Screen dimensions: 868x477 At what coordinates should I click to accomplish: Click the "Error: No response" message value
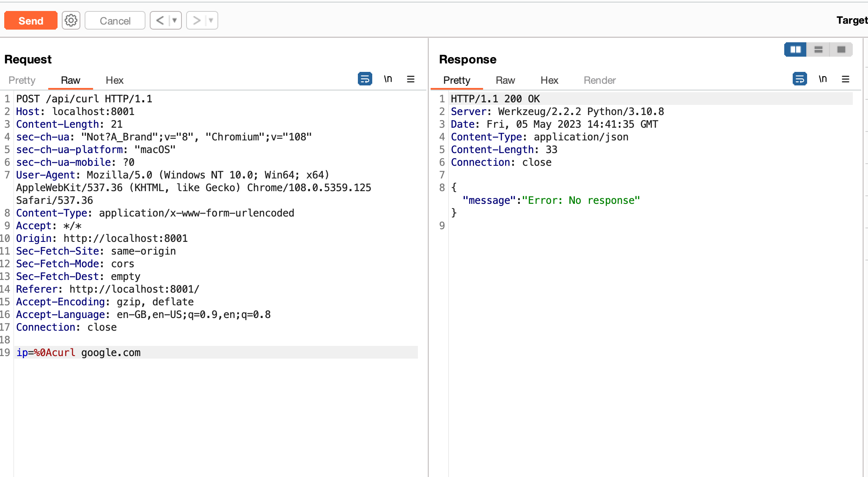coord(581,200)
